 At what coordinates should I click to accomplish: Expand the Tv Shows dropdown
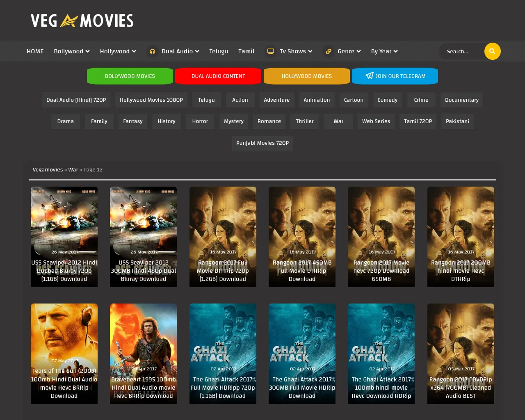click(296, 51)
